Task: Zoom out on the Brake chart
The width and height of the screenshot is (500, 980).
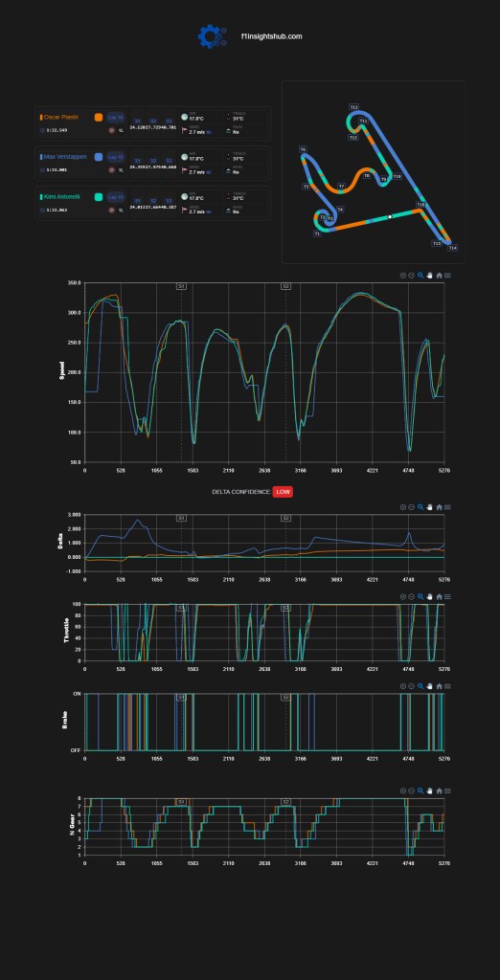Action: [411, 686]
